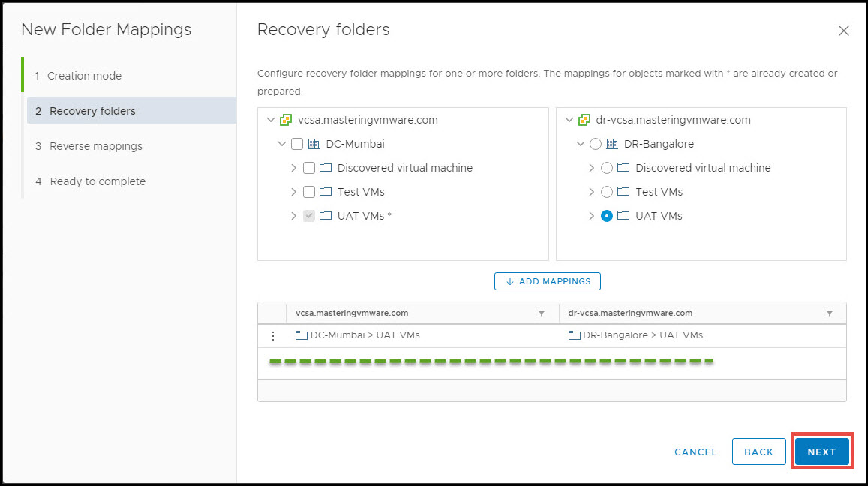
Task: Expand recovery Test VMs folder
Action: [591, 192]
